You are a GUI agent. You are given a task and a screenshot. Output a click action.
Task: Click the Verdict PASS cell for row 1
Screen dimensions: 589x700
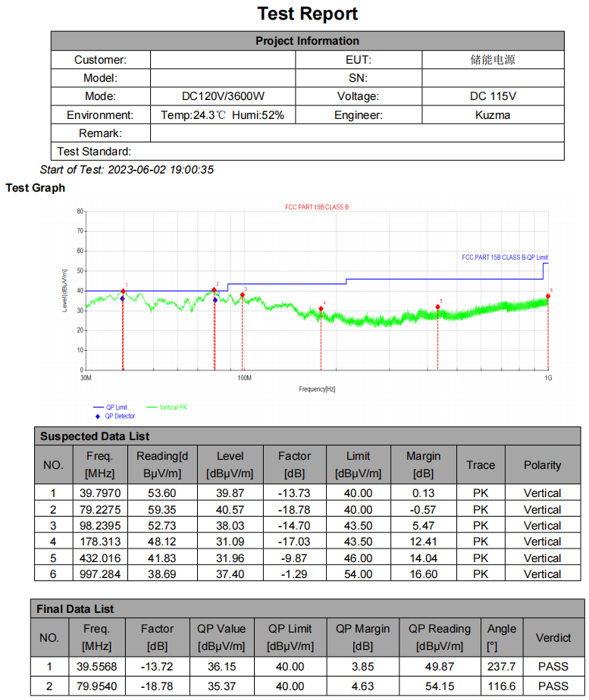pyautogui.click(x=553, y=667)
